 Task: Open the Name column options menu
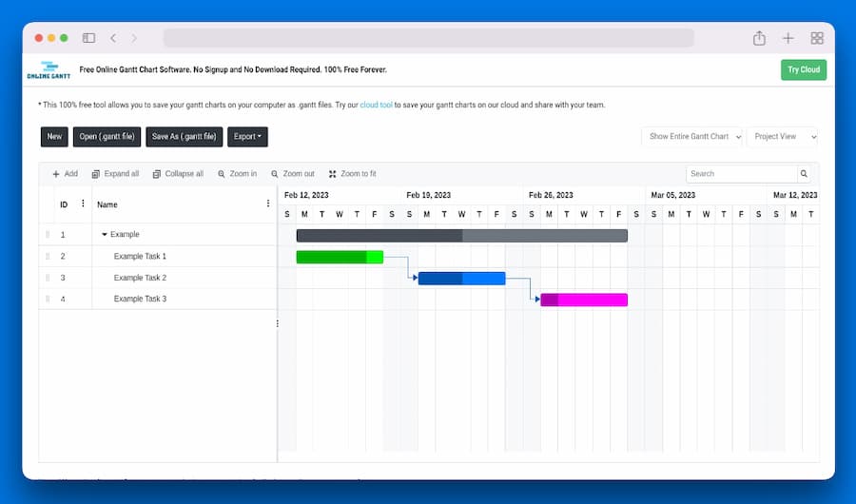tap(268, 204)
